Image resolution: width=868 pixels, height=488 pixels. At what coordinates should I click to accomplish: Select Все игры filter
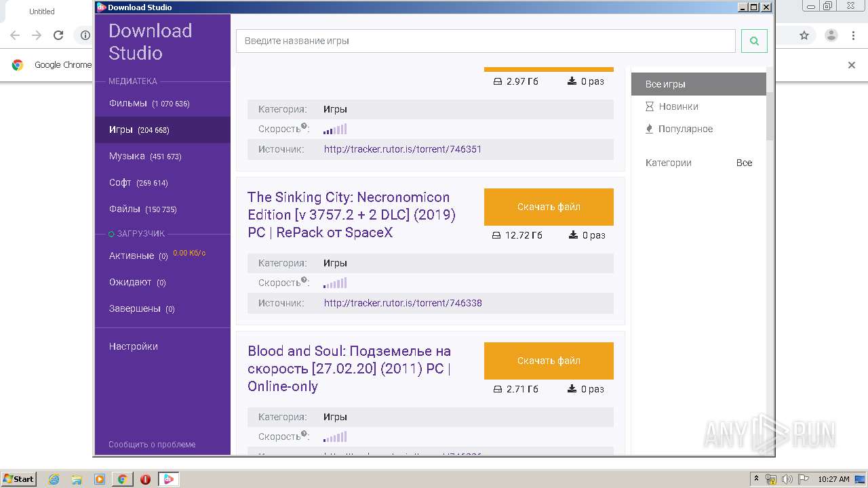pyautogui.click(x=698, y=84)
